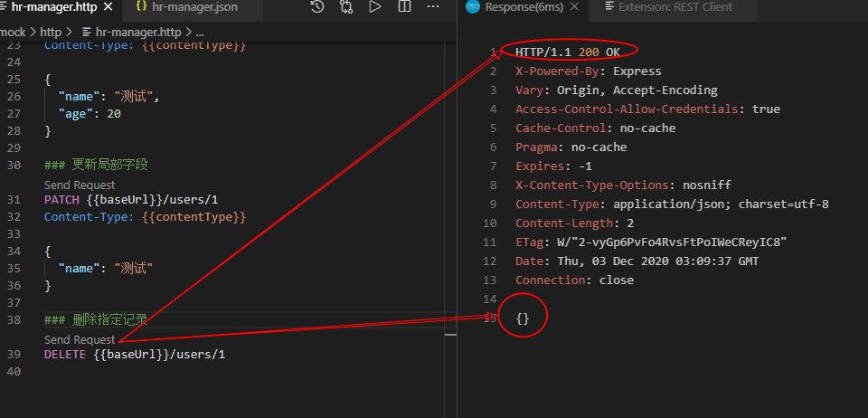Split the editor with the split icon
Viewport: 868px width, 418px height.
(404, 7)
